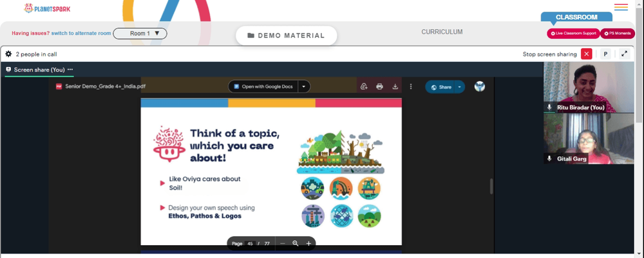Expand the Room 1 dropdown
644x258 pixels.
(140, 34)
